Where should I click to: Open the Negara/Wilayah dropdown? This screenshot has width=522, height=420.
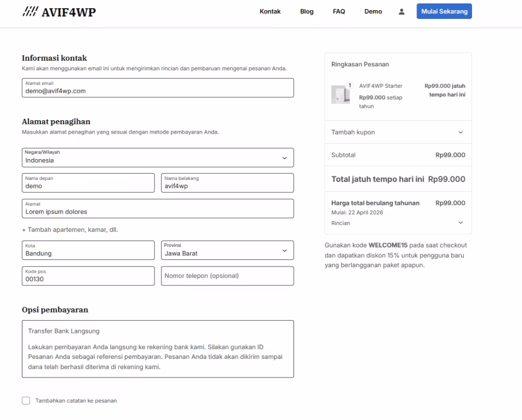click(158, 157)
